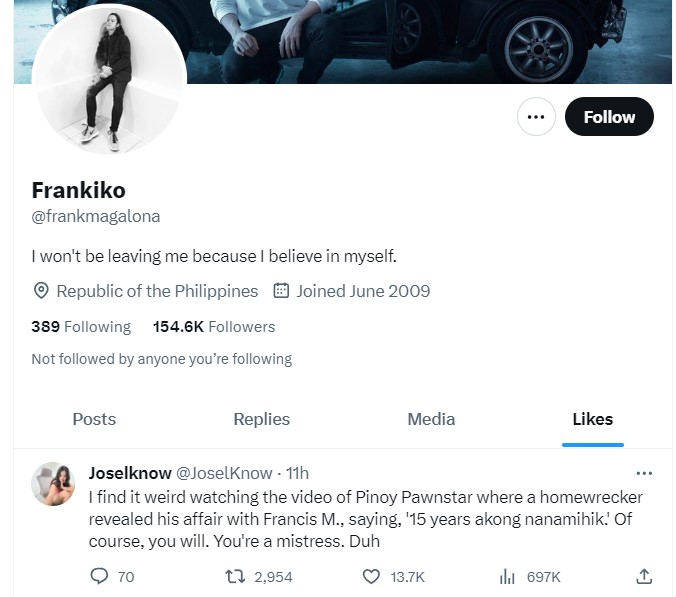This screenshot has height=597, width=676.
Task: Click the 11h timestamp on the post
Action: (298, 473)
